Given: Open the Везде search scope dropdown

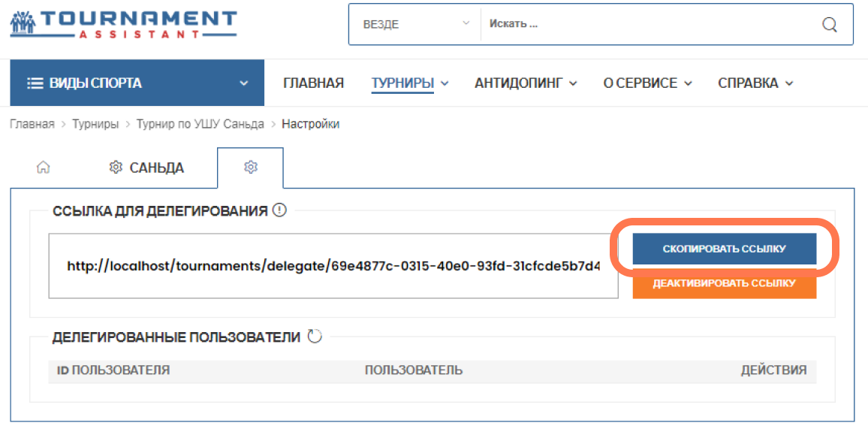Looking at the screenshot, I should [416, 24].
